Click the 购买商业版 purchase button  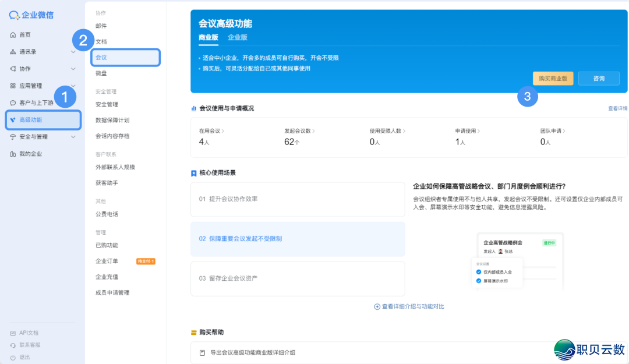[553, 78]
